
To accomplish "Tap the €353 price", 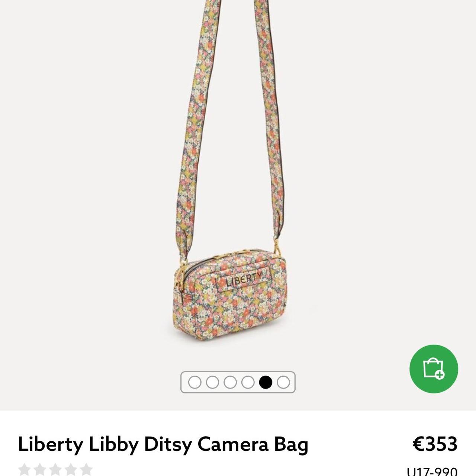I will (x=435, y=443).
